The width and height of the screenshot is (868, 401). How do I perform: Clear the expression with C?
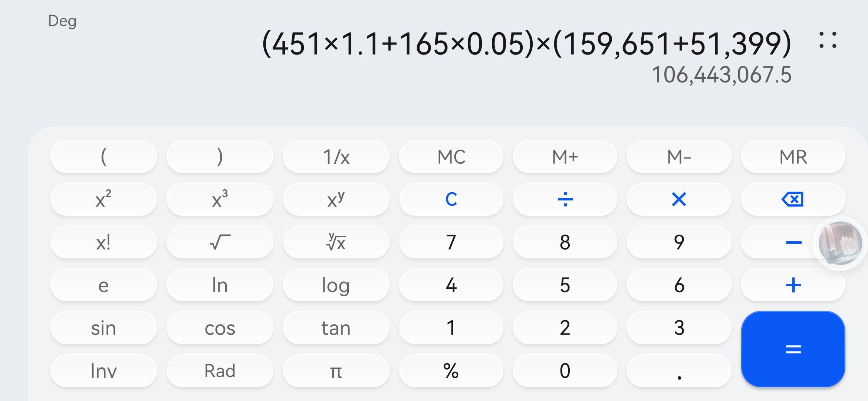pyautogui.click(x=451, y=199)
